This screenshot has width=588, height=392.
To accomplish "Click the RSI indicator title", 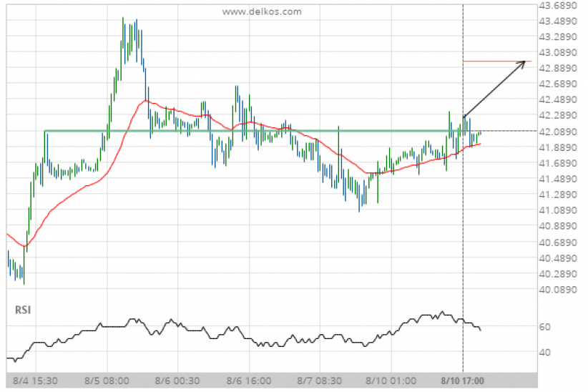I will coord(23,310).
